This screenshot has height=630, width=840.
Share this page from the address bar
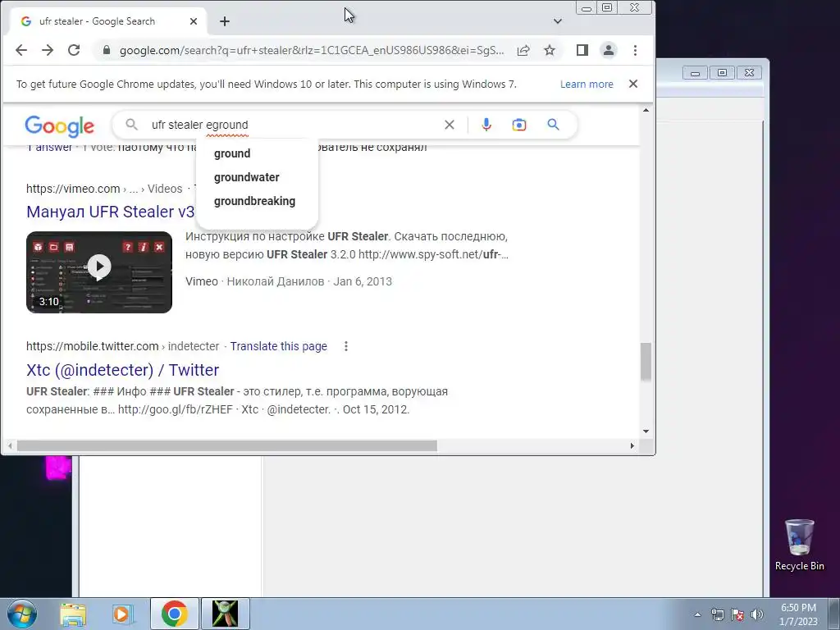523,50
